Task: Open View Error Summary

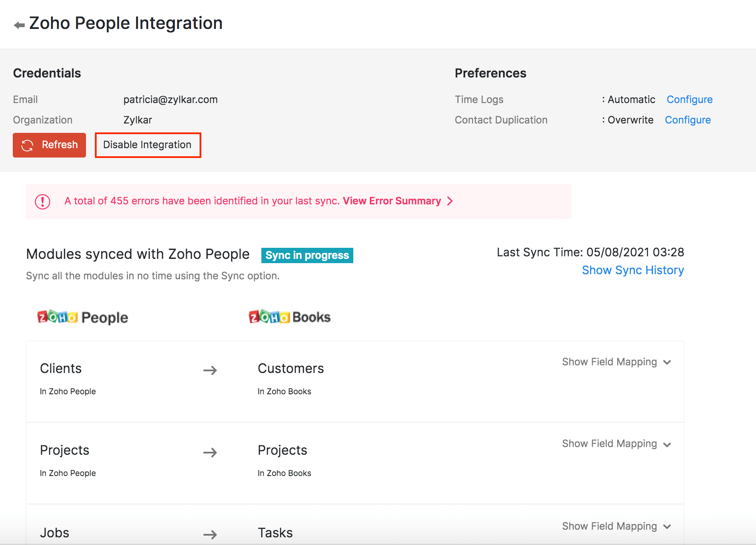Action: click(392, 201)
